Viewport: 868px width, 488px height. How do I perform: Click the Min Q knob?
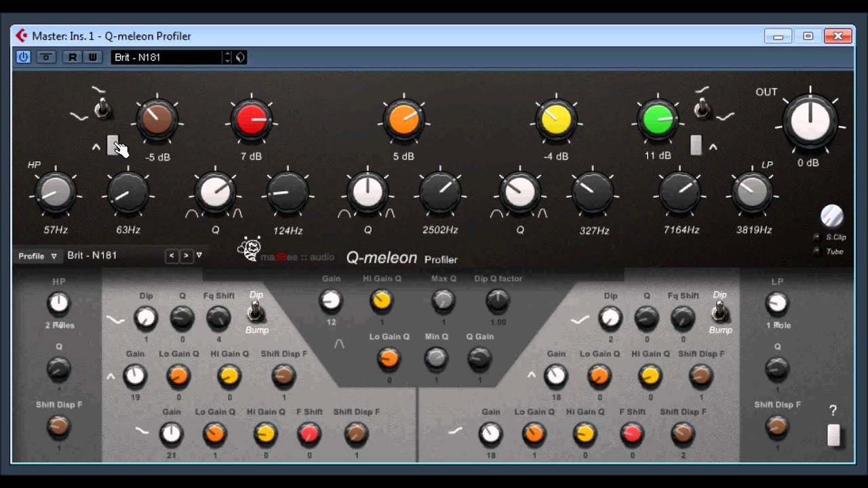tap(436, 359)
